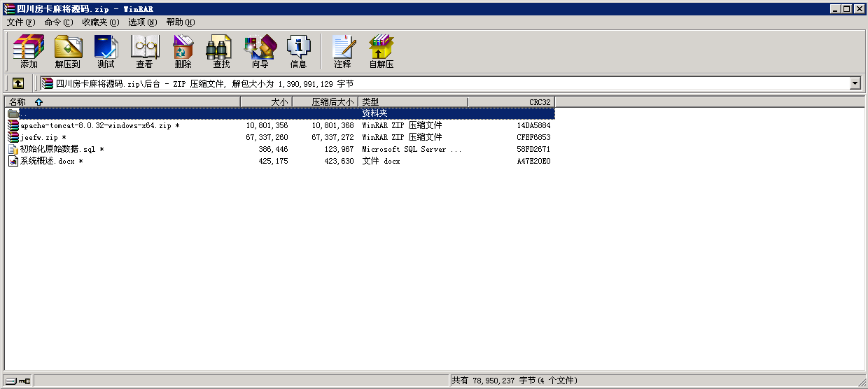Expand the address path dropdown arrow
The image size is (868, 389).
point(855,83)
